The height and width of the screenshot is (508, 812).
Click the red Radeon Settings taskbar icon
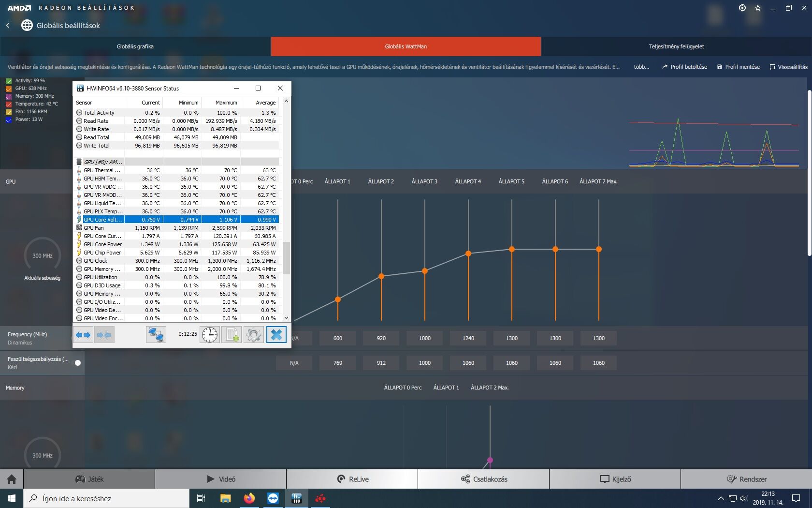[320, 498]
